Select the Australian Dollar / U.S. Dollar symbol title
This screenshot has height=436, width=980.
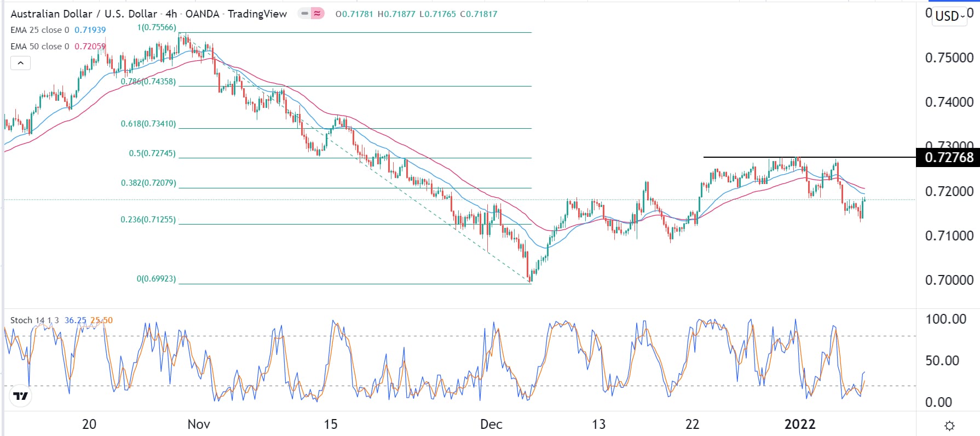tap(84, 14)
